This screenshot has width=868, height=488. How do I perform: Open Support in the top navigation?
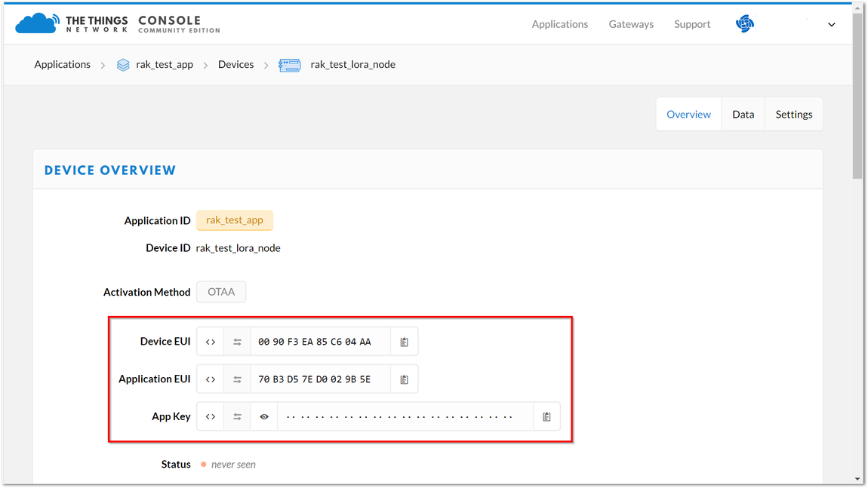point(692,24)
